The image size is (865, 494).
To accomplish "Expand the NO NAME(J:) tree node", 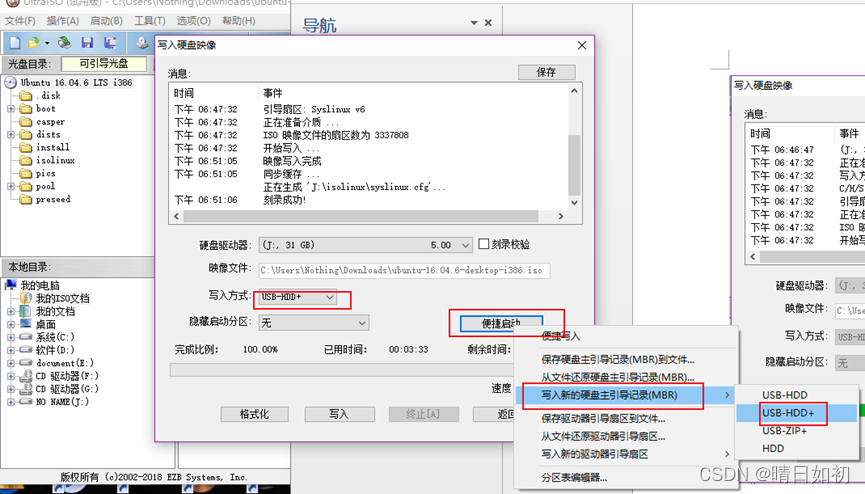I will tap(11, 402).
